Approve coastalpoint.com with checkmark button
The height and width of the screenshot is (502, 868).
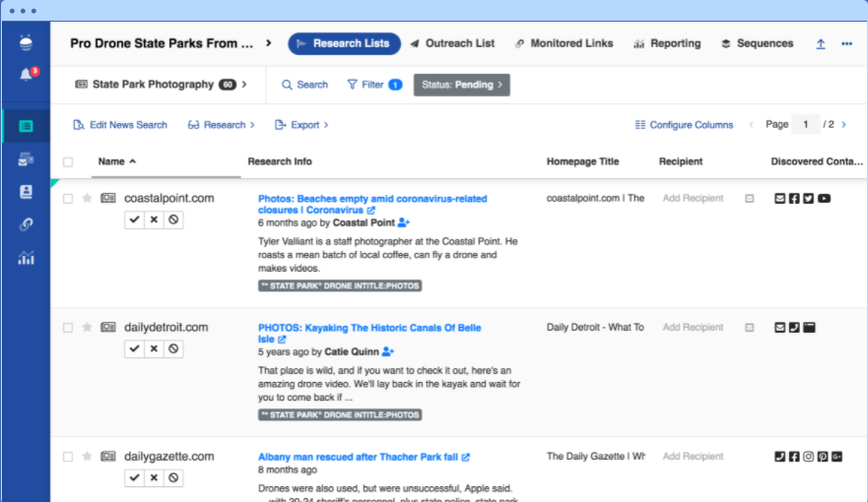pos(134,220)
